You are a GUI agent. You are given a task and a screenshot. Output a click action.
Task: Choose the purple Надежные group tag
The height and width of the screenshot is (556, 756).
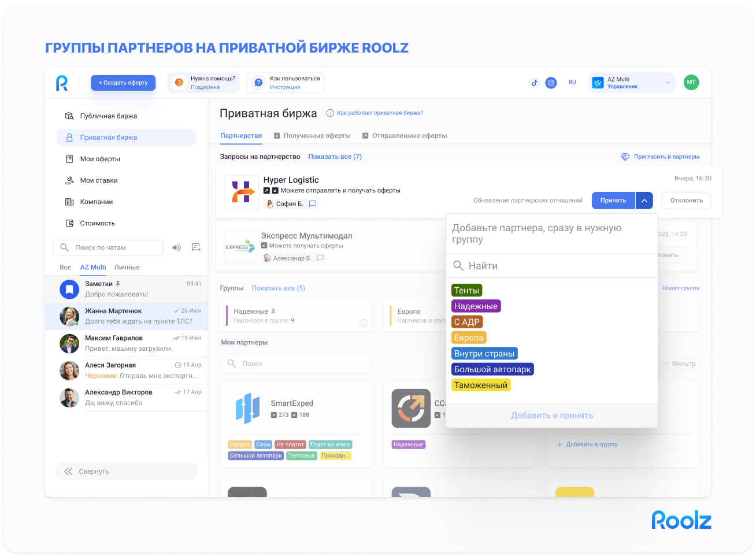(x=476, y=306)
